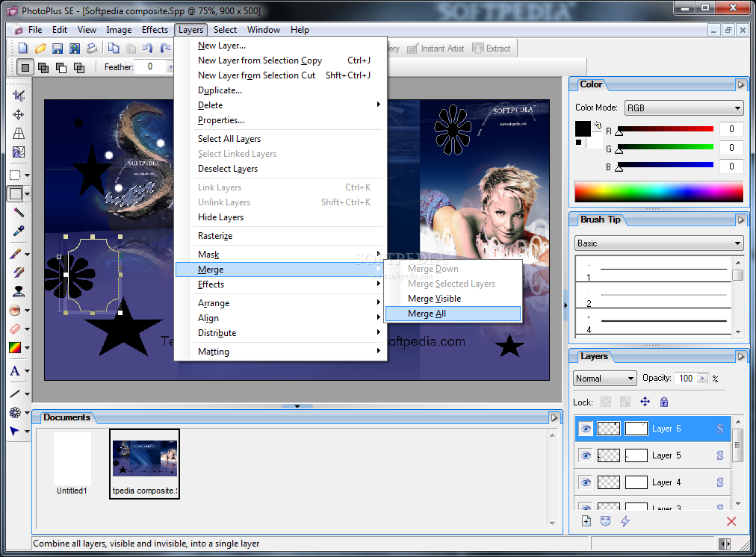The width and height of the screenshot is (756, 557).
Task: Click the Copy toolbar icon
Action: pos(114,49)
